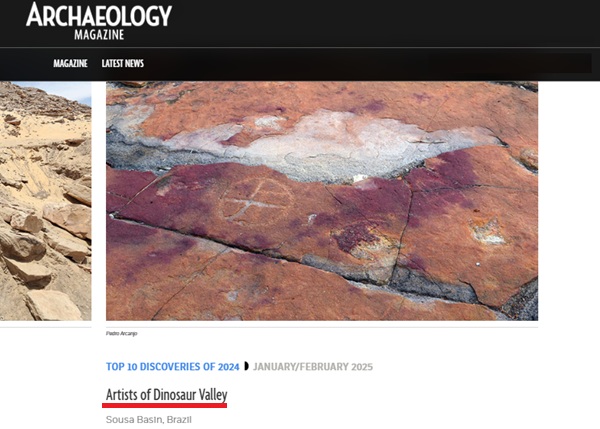View the petroglyph rock photo
This screenshot has height=429, width=600.
(x=322, y=201)
